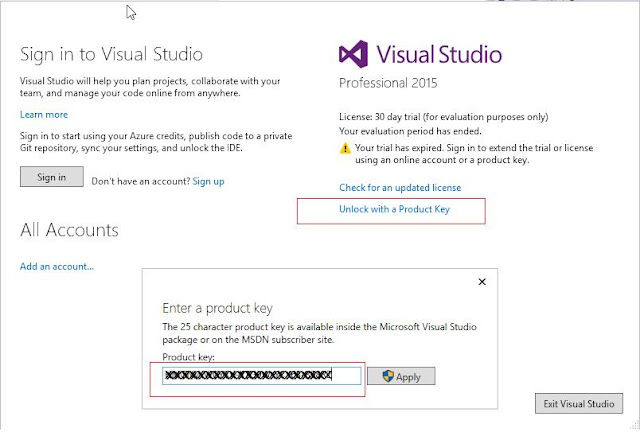Click the Sign in to Visual Studio heading

point(111,53)
